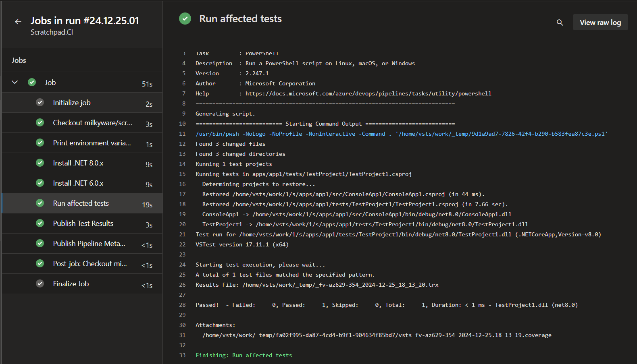The width and height of the screenshot is (637, 364).
Task: Click log line number 28
Action: tap(182, 305)
